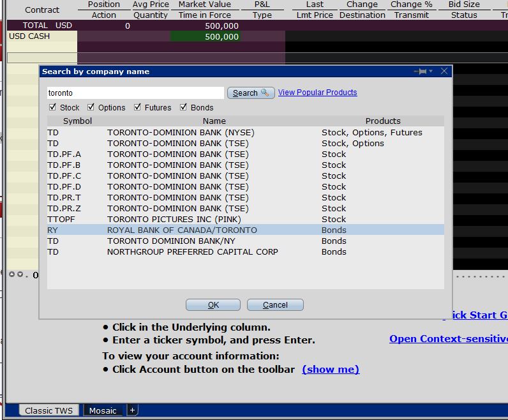508x420 pixels.
Task: Click the USD CASH contract cell
Action: 42,36
